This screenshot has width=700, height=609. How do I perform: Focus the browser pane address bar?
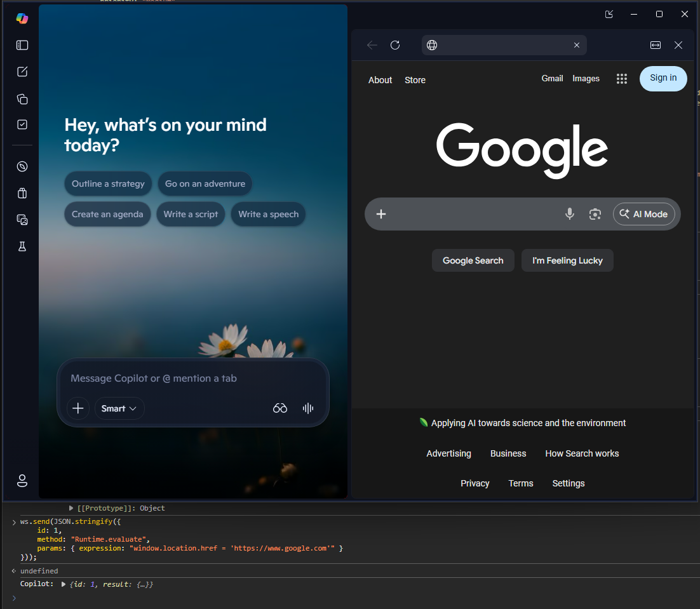(504, 45)
